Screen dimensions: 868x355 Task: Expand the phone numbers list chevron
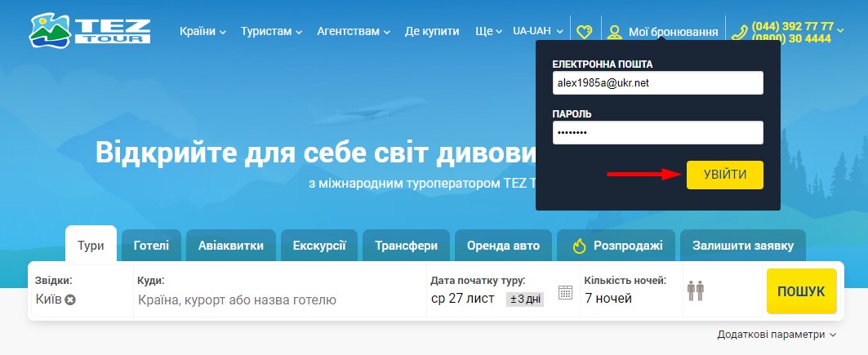[x=841, y=29]
